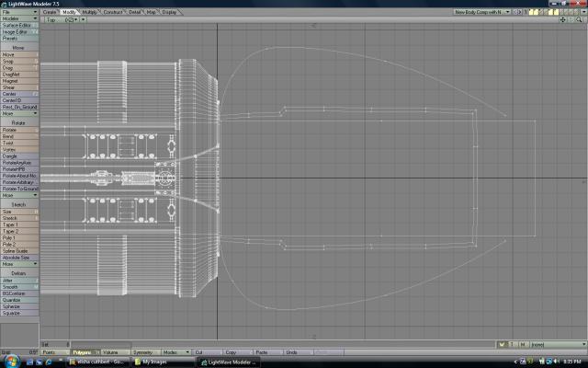This screenshot has height=368, width=588.
Task: Click the viewport pan (move) icon
Action: point(561,19)
